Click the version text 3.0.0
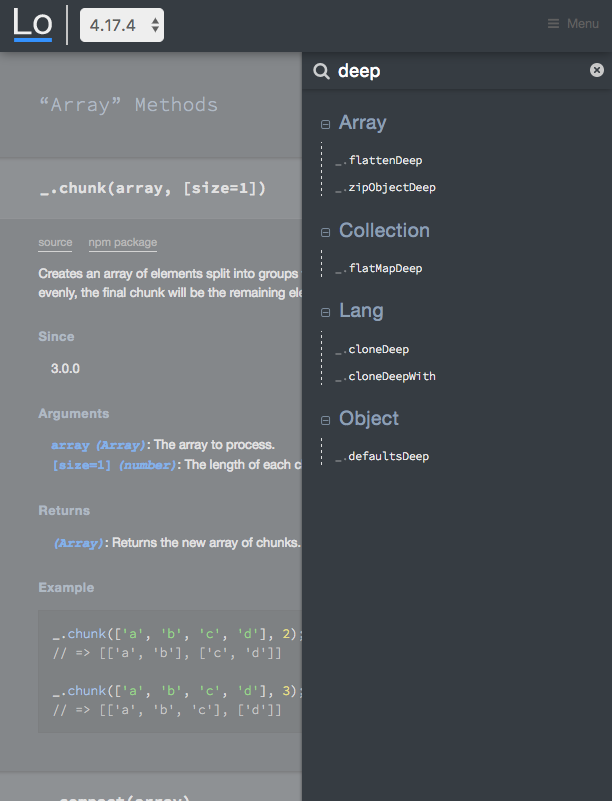Viewport: 612px width, 801px height. 65,368
